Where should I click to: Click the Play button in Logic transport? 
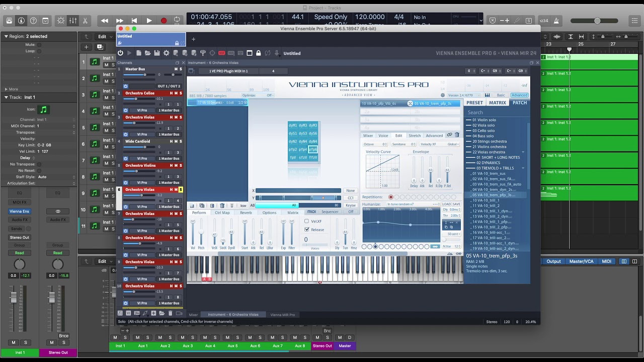(149, 21)
